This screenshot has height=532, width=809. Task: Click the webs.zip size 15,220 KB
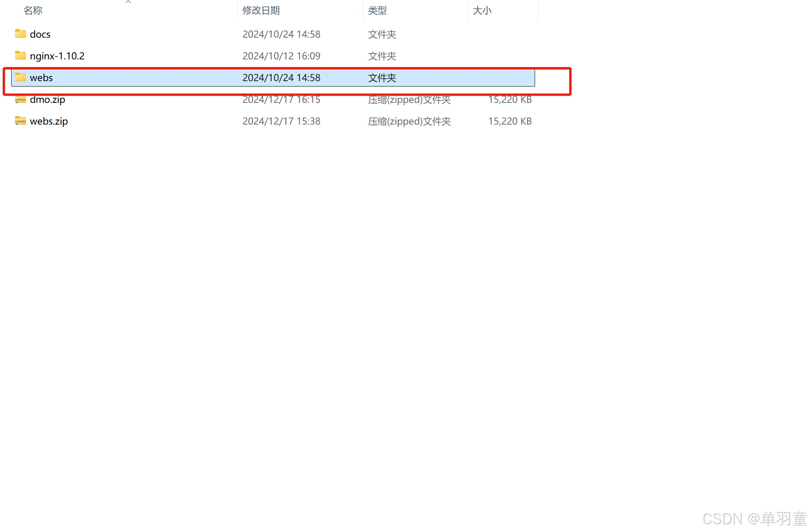(x=509, y=121)
